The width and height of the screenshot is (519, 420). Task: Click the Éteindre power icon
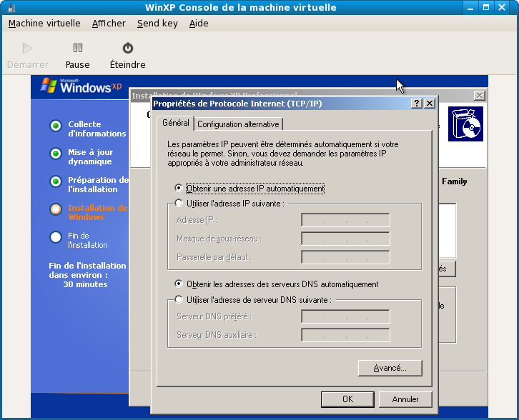(128, 49)
